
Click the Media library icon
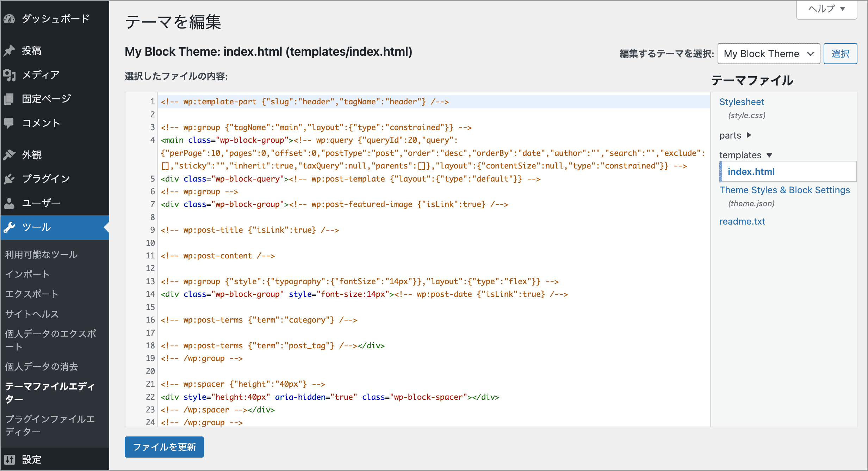click(x=10, y=75)
